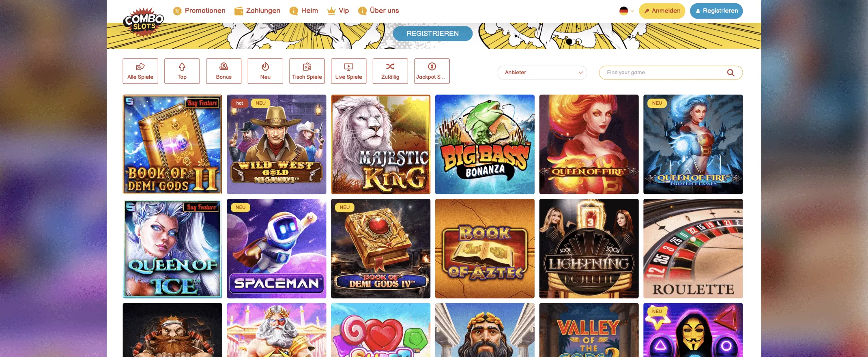Click the Anmelden login button
Screen dimensions: 868x357
pos(662,11)
